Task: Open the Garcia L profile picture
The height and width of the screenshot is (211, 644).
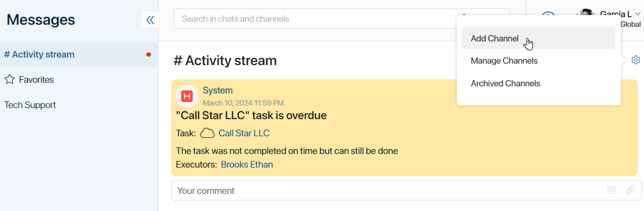Action: [x=586, y=14]
